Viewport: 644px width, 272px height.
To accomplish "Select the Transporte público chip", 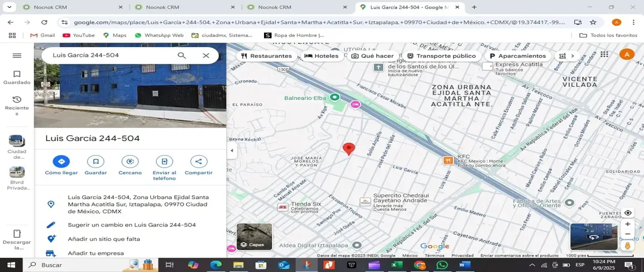I will tap(442, 56).
